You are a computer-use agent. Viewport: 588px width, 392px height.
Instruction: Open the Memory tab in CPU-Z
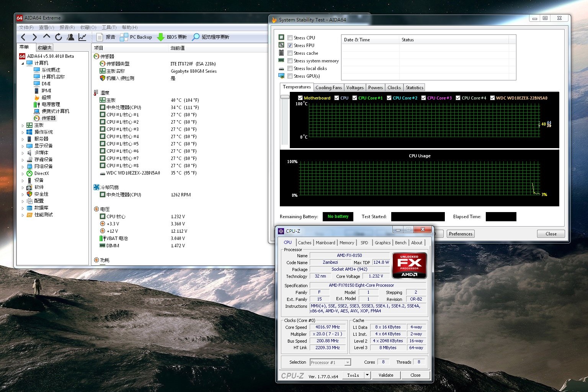tap(347, 243)
